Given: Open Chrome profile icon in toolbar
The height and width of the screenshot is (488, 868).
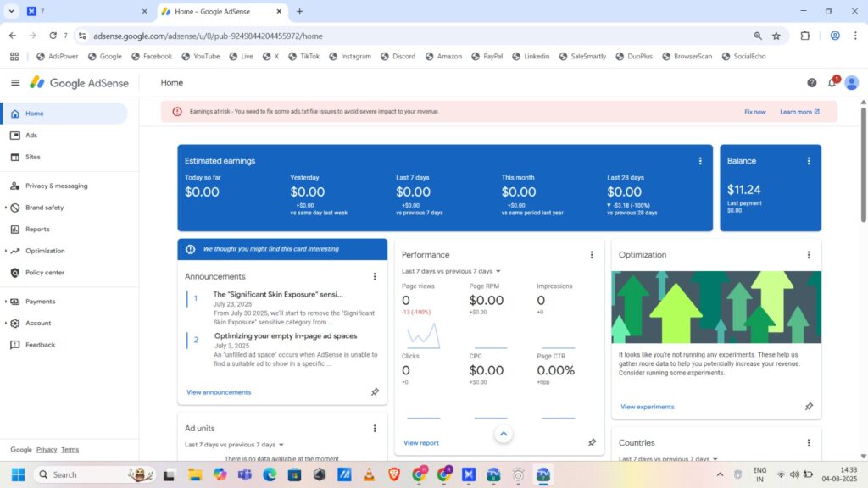Looking at the screenshot, I should [x=835, y=36].
